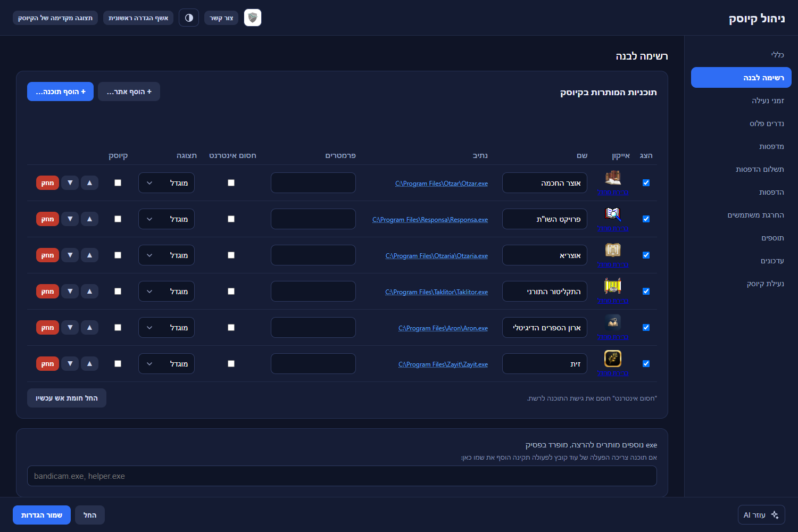Open display dropdown for Taklitor.exe row
This screenshot has height=532, width=798.
pyautogui.click(x=167, y=292)
